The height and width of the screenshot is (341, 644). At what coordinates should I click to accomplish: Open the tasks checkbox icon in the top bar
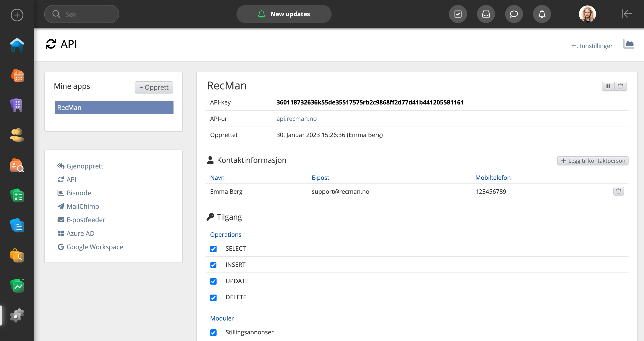[458, 14]
